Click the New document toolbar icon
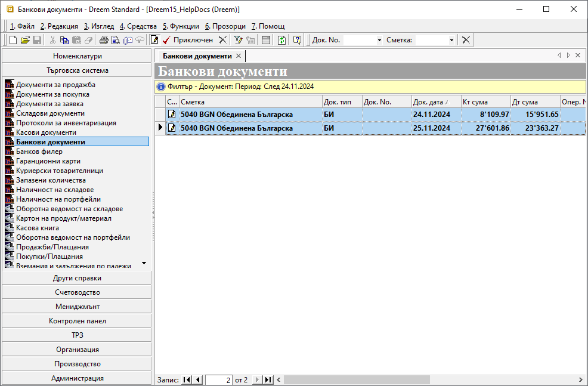Image resolution: width=588 pixels, height=386 pixels. tap(13, 40)
